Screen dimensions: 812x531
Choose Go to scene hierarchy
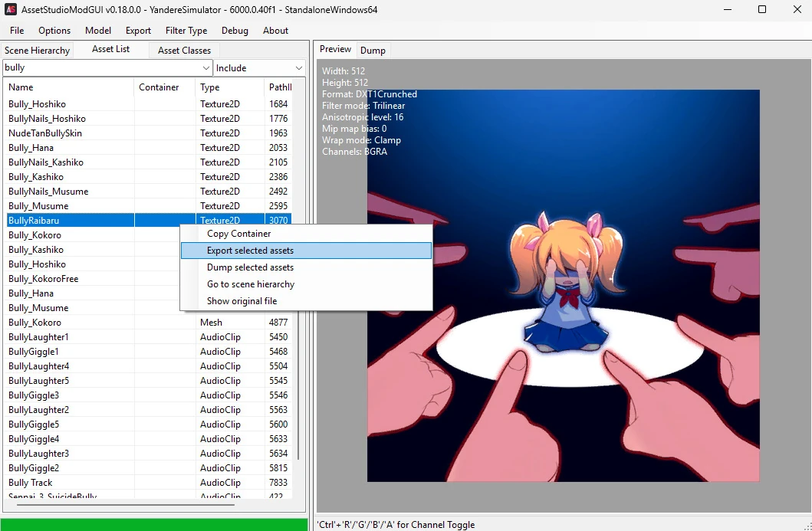306,284
